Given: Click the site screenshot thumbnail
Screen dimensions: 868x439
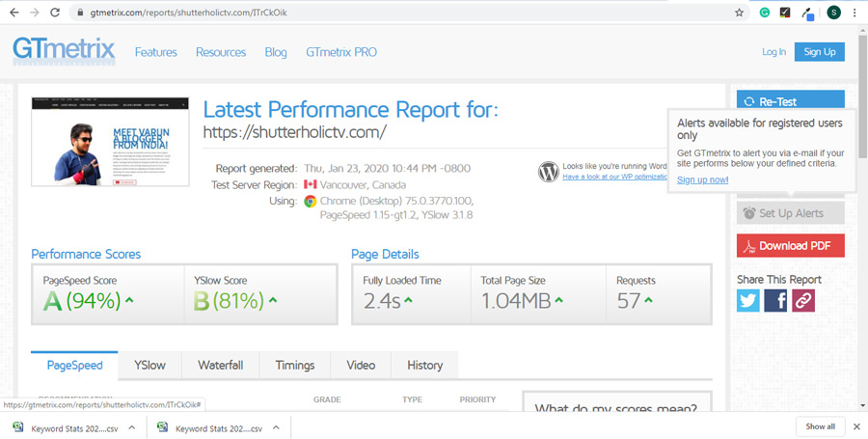Looking at the screenshot, I should [x=110, y=142].
